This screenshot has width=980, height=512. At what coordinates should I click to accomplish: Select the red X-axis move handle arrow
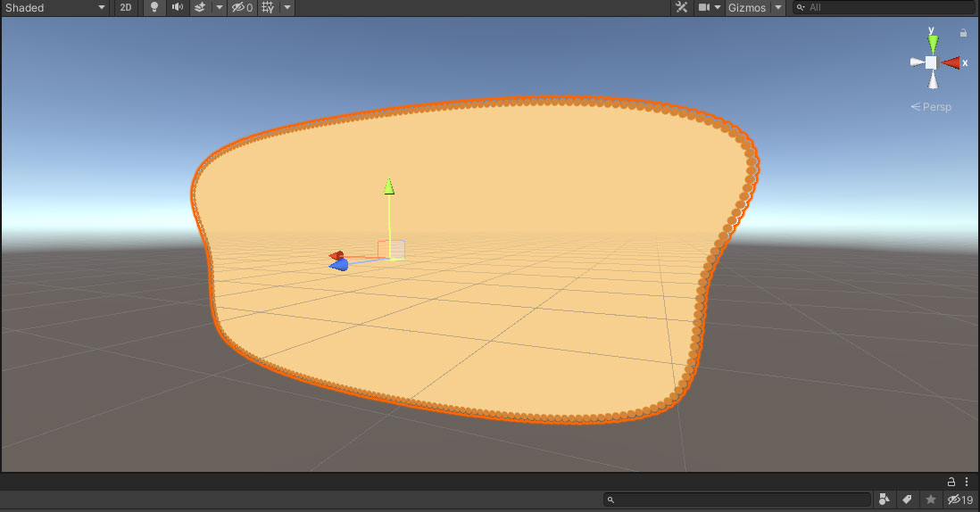point(336,255)
